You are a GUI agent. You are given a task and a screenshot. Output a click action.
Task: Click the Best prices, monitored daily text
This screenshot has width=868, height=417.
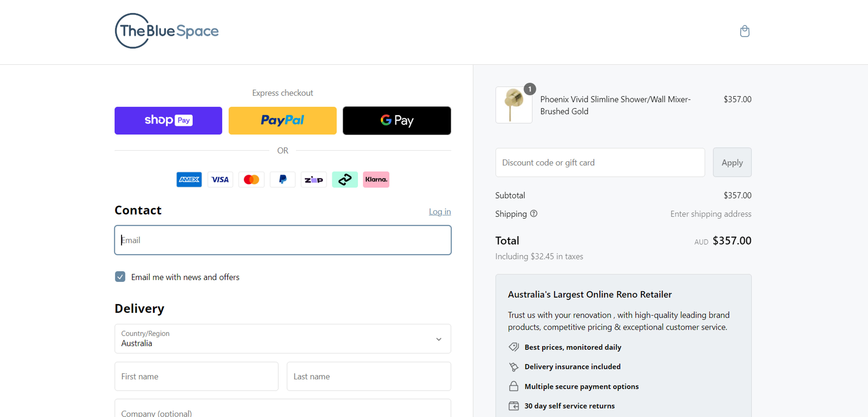coord(573,347)
